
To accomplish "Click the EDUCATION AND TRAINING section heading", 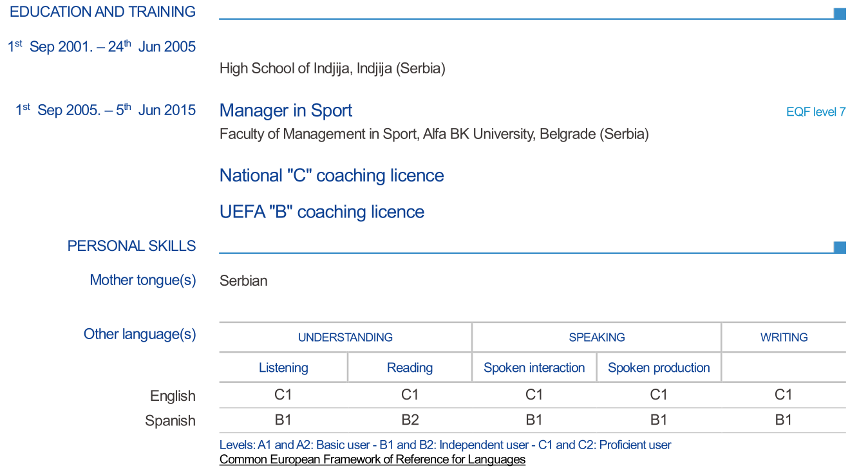I will (x=103, y=12).
